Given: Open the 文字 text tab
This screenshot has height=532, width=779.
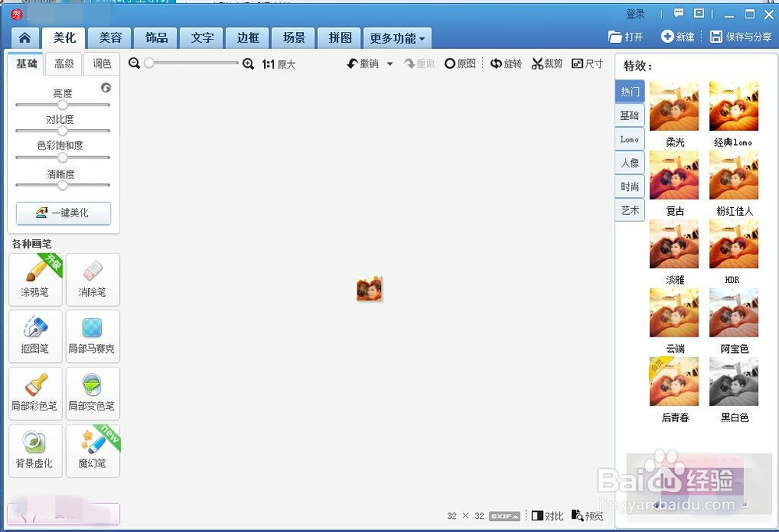Looking at the screenshot, I should click(x=201, y=37).
